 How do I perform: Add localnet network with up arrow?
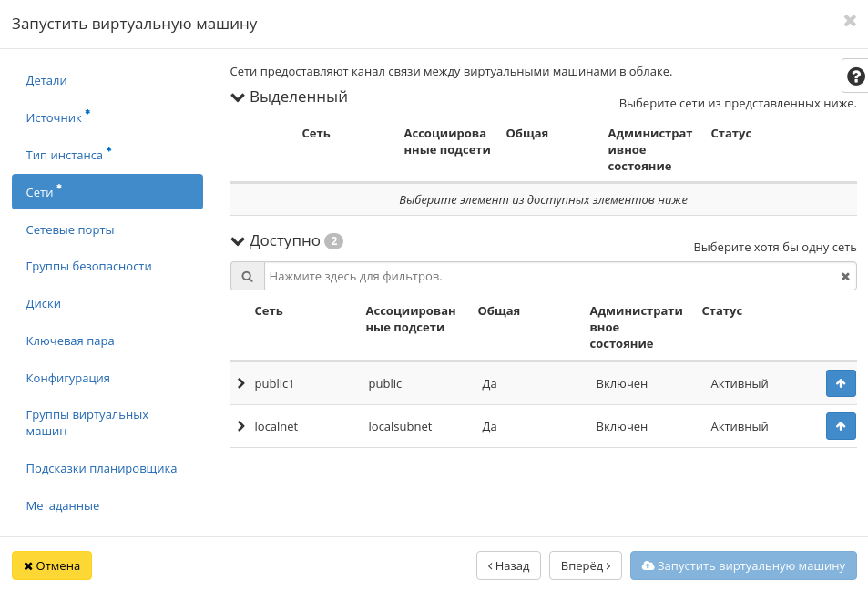[840, 426]
